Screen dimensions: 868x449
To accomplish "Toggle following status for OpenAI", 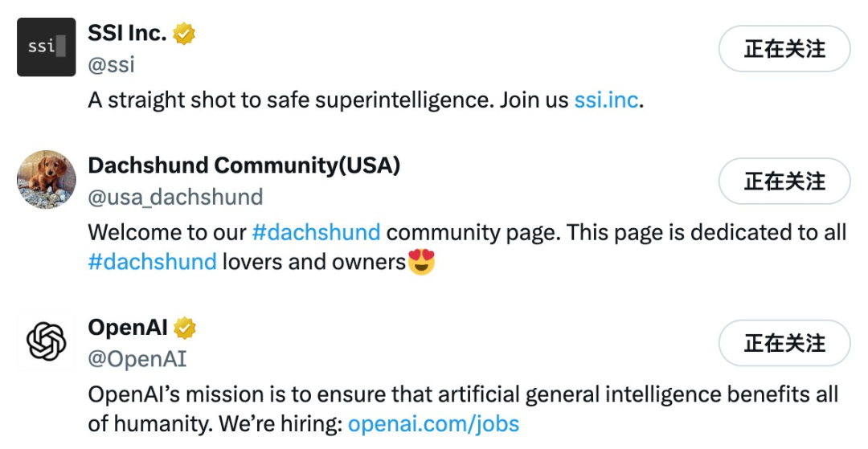I will coord(784,343).
